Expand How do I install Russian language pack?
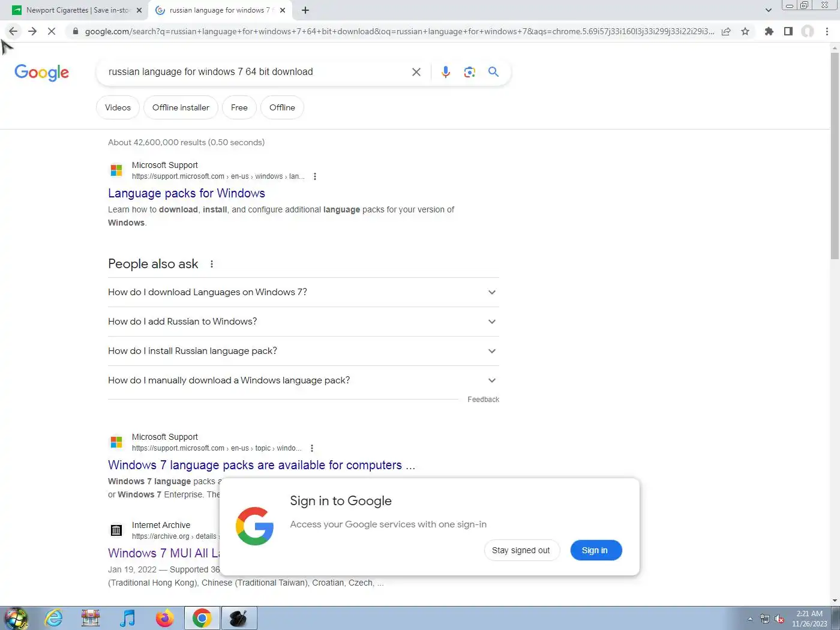The width and height of the screenshot is (840, 630). click(304, 351)
